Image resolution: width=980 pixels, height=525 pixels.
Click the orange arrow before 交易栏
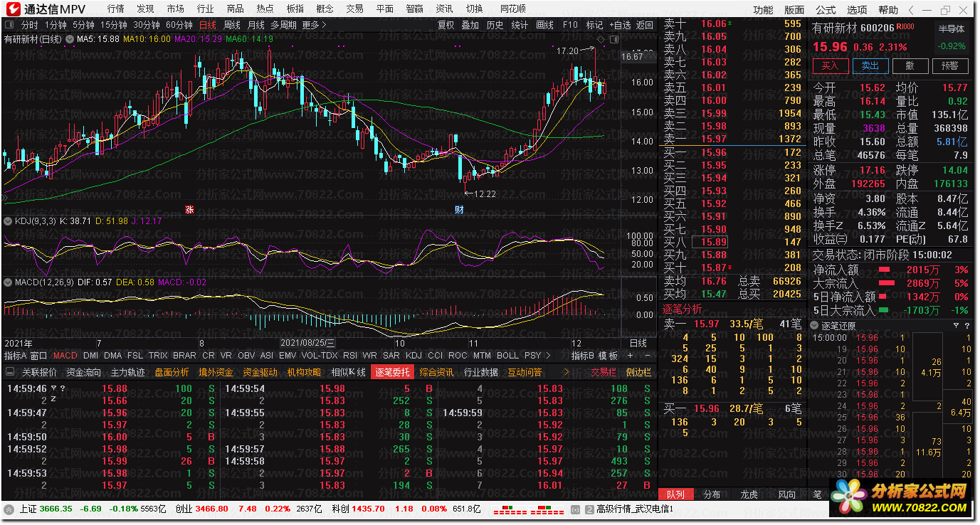(x=567, y=372)
